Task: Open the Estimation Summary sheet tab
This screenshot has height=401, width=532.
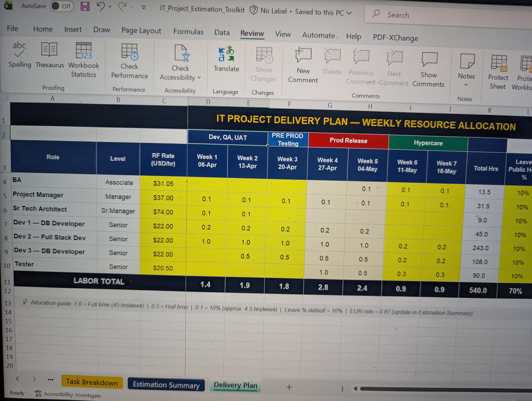Action: click(166, 385)
